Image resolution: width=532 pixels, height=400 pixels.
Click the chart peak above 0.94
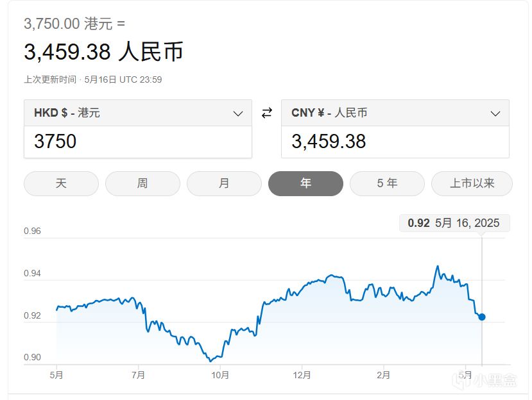coord(437,267)
